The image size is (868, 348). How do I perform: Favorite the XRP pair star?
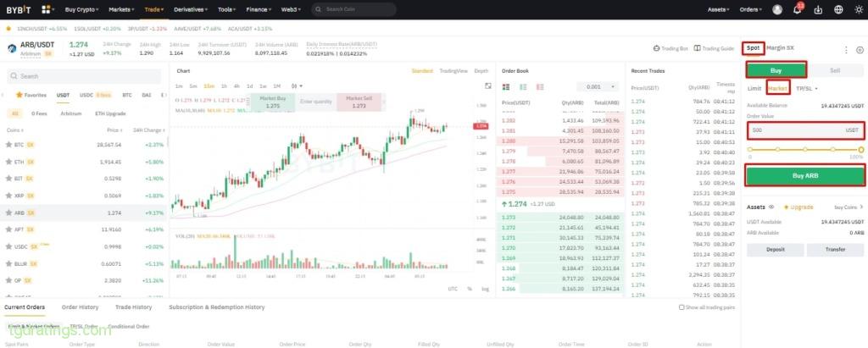click(x=8, y=196)
